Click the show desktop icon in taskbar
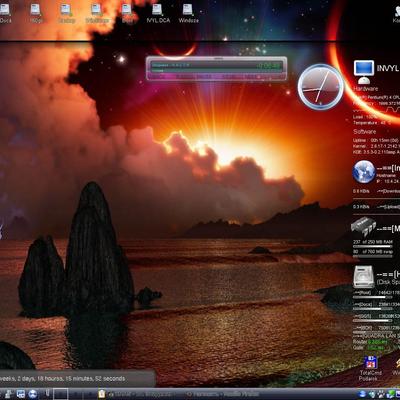400x400 pixels. (21, 394)
